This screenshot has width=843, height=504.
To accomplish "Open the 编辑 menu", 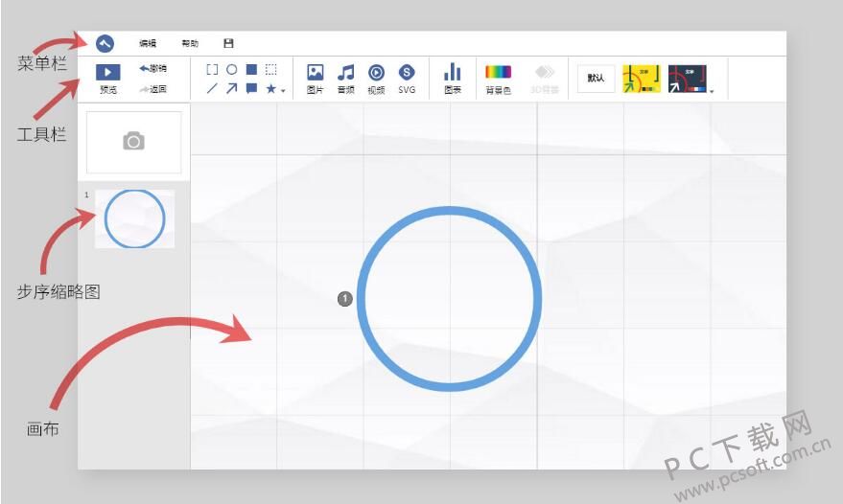I will [148, 43].
